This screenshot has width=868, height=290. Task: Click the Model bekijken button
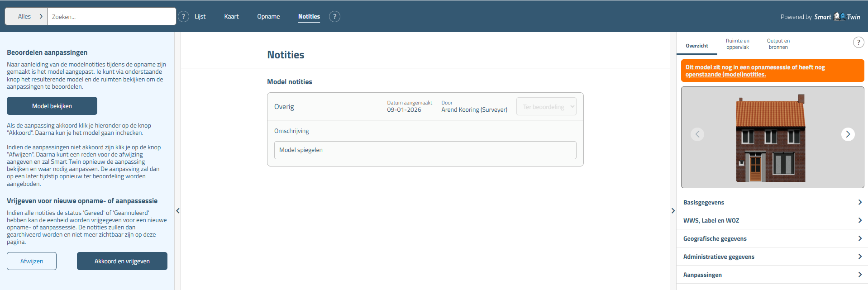point(52,106)
